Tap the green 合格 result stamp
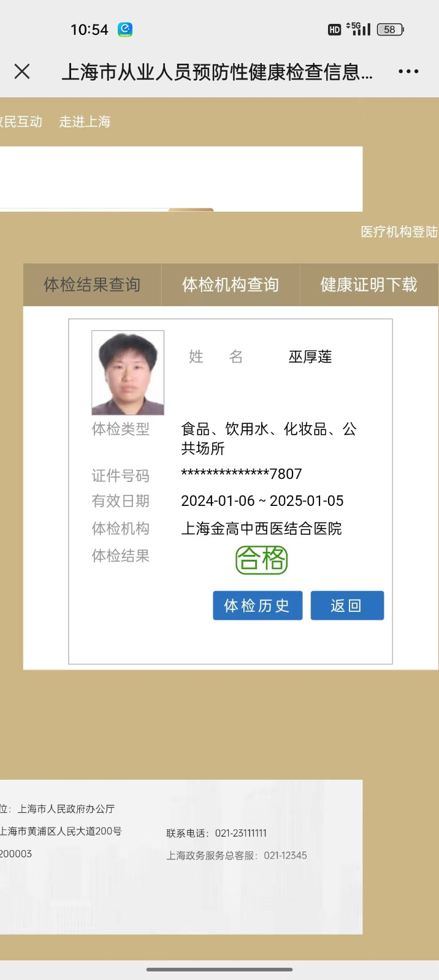This screenshot has width=439, height=980. (x=262, y=560)
